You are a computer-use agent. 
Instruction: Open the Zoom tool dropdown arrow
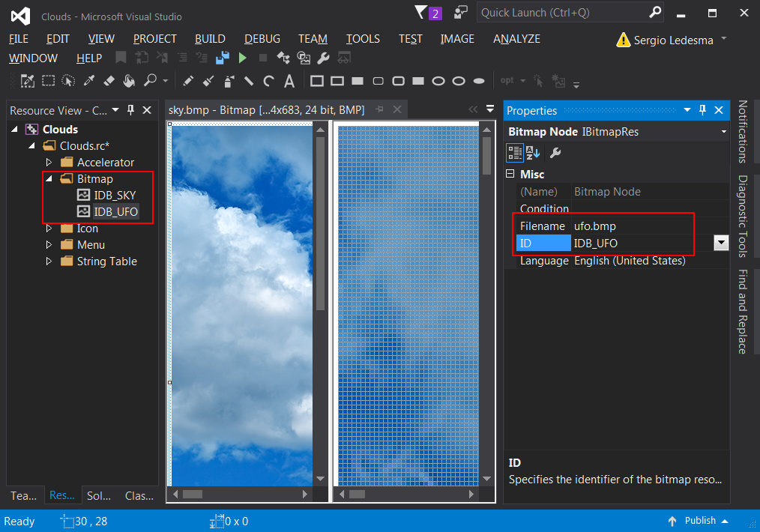click(166, 81)
